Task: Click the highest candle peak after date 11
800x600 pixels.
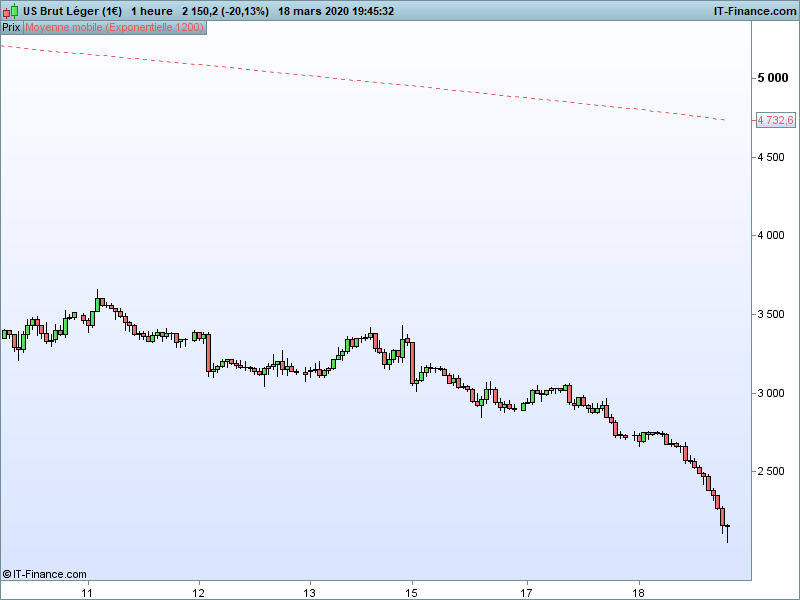Action: 97,301
